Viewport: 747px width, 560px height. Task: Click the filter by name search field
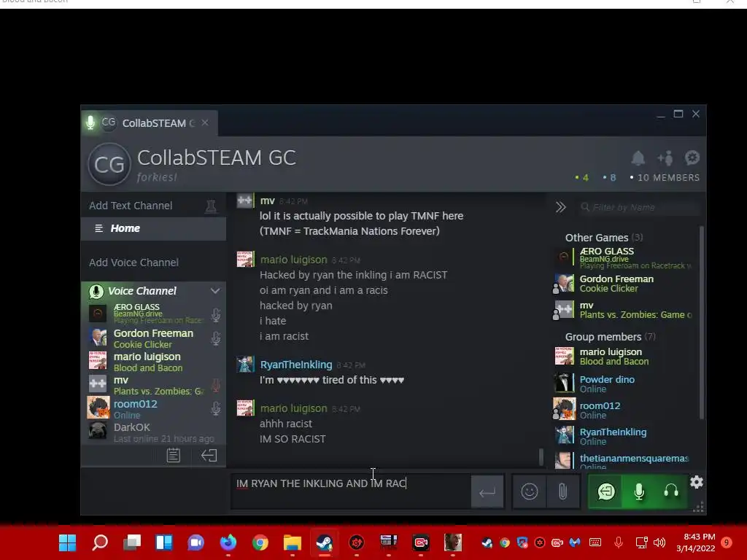638,207
